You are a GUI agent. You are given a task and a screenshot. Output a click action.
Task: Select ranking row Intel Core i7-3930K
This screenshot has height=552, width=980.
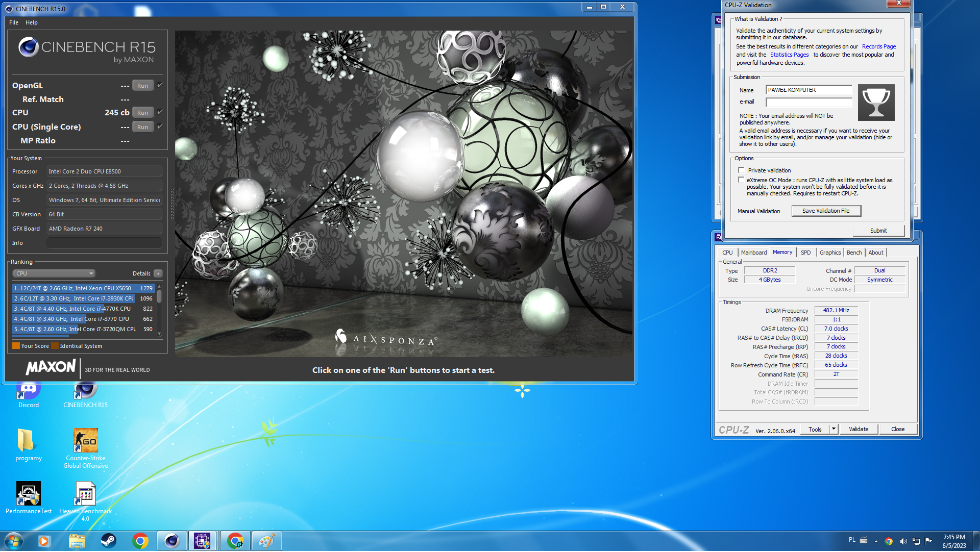(84, 299)
